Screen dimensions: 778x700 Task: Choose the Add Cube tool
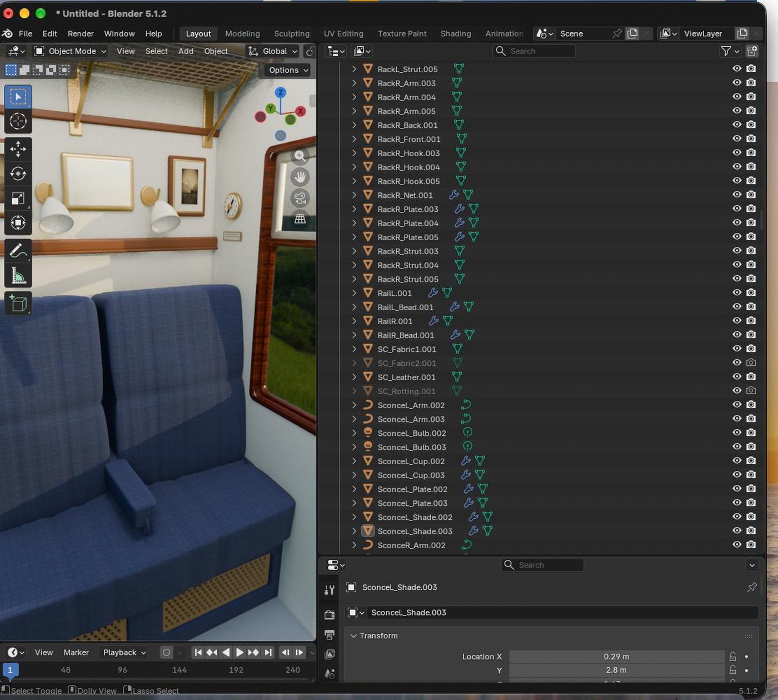pos(18,303)
